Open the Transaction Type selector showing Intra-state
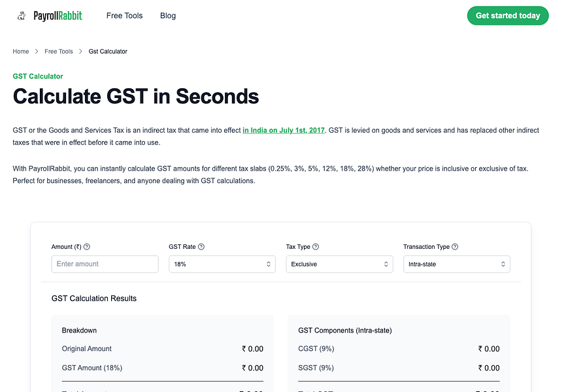The width and height of the screenshot is (566, 392). (x=456, y=264)
